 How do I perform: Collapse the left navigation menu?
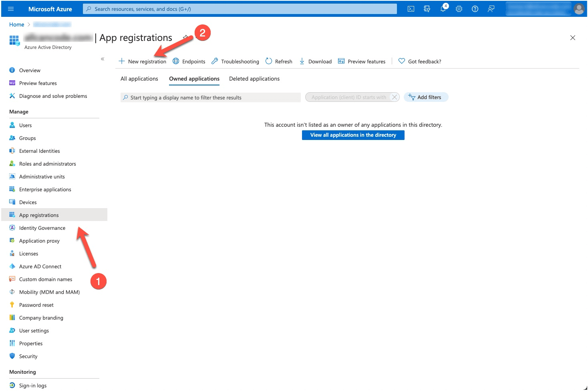coord(103,59)
